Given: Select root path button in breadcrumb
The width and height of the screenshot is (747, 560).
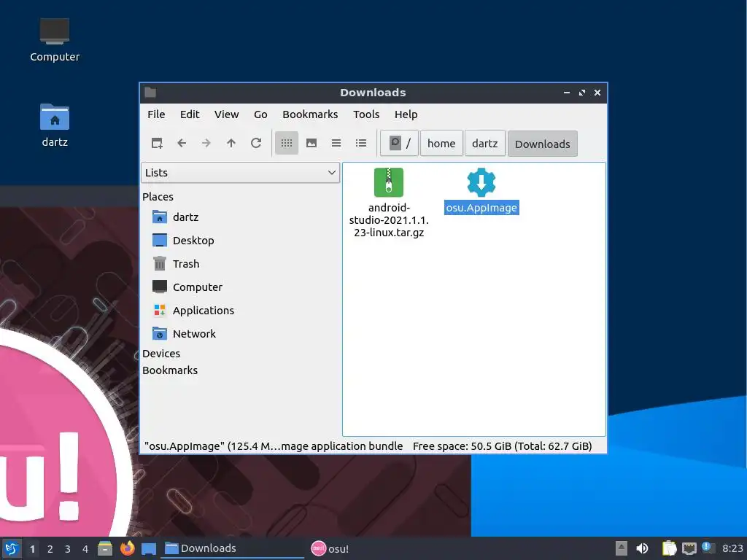Looking at the screenshot, I should coord(399,144).
